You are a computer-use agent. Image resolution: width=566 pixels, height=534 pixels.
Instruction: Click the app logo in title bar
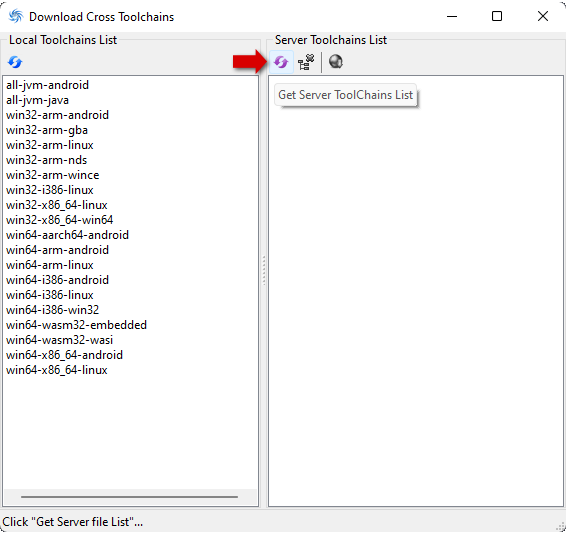click(15, 17)
